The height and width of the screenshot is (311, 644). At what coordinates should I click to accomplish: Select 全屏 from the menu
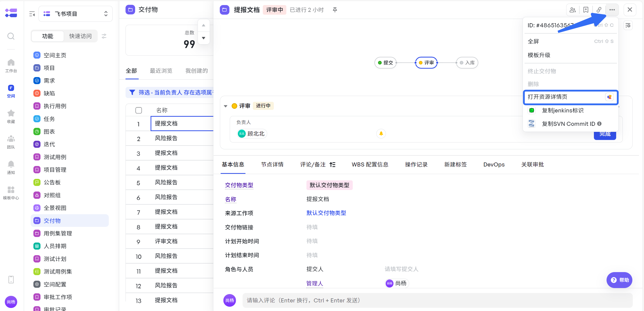(571, 41)
